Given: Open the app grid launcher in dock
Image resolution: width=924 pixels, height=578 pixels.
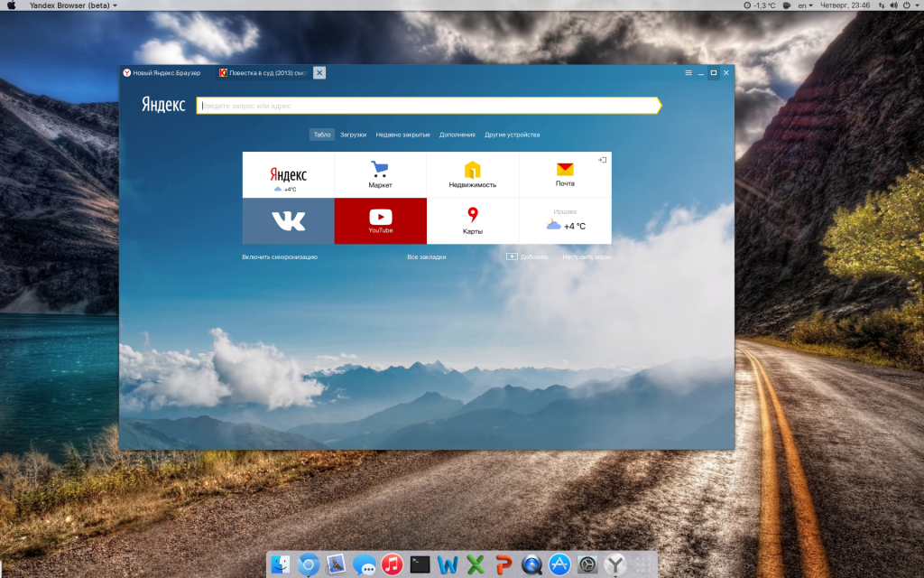Looking at the screenshot, I should click(x=643, y=564).
